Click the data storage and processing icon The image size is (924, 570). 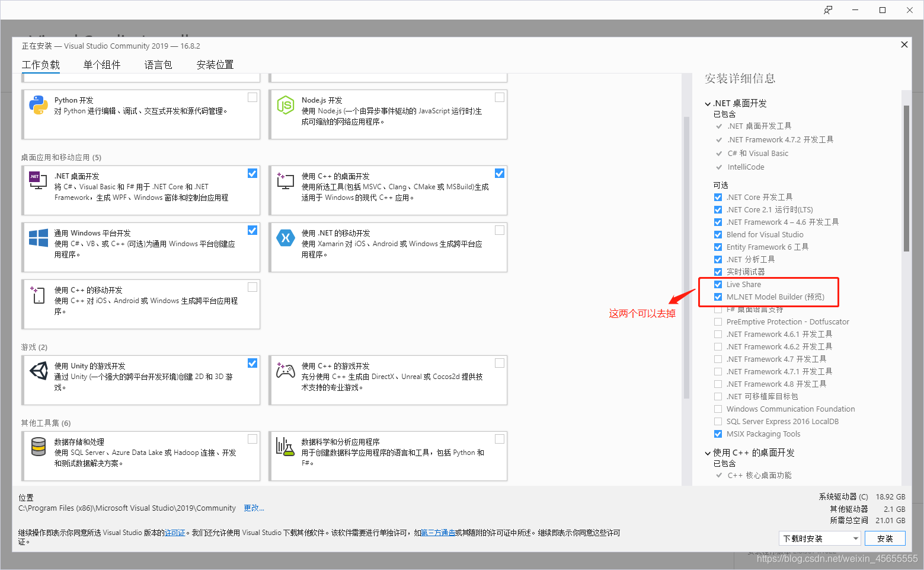point(39,447)
